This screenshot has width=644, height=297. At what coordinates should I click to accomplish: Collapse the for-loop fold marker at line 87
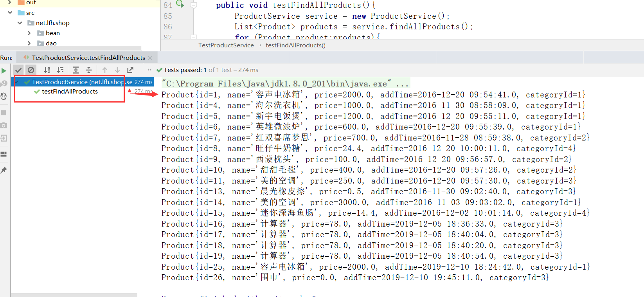click(x=193, y=37)
